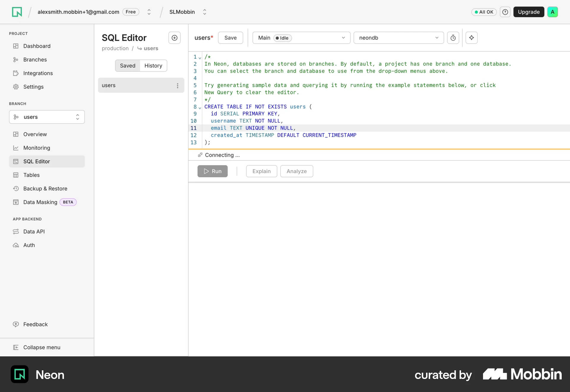The image size is (570, 392).
Task: Click the Feedback speech bubble icon
Action: (16, 324)
